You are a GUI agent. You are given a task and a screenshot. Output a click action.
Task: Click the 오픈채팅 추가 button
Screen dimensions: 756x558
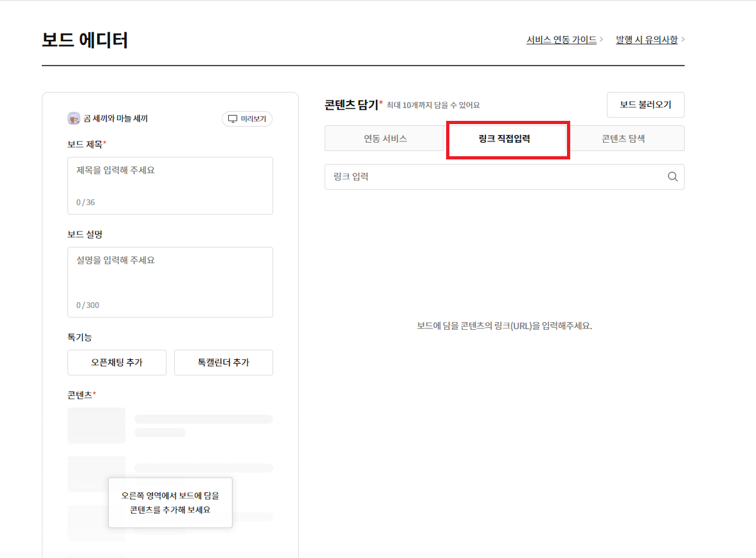(x=117, y=362)
